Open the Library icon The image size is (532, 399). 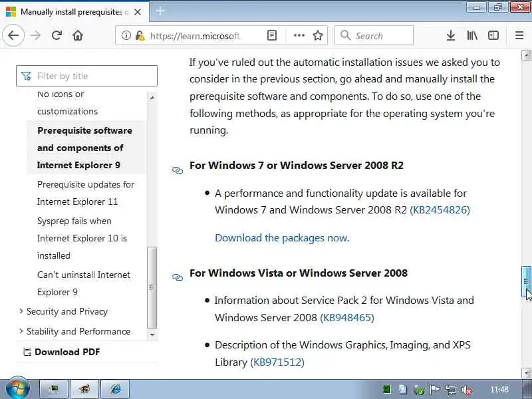[x=472, y=35]
